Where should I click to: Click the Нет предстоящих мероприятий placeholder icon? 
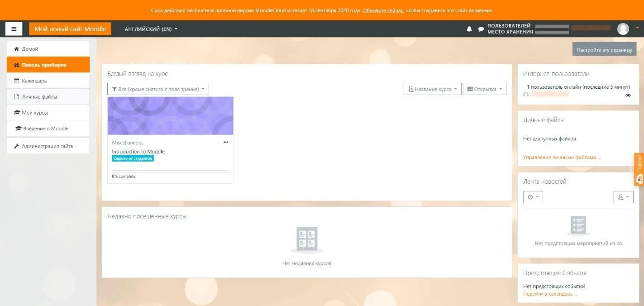pos(578,225)
